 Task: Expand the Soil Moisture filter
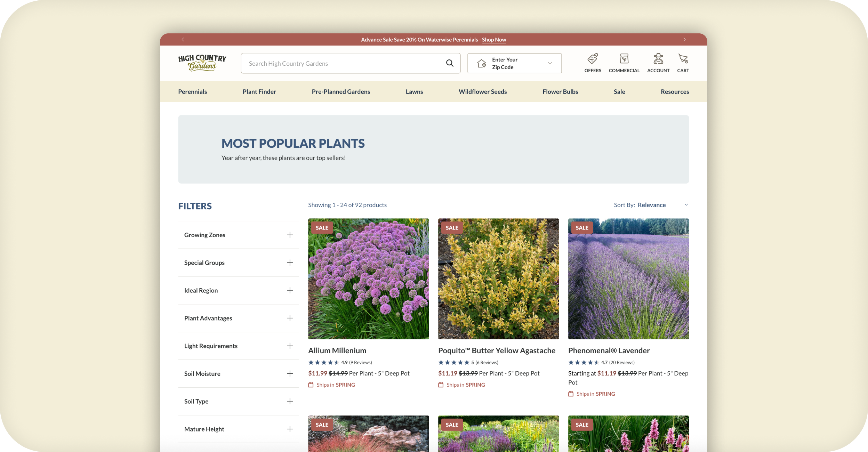point(290,374)
